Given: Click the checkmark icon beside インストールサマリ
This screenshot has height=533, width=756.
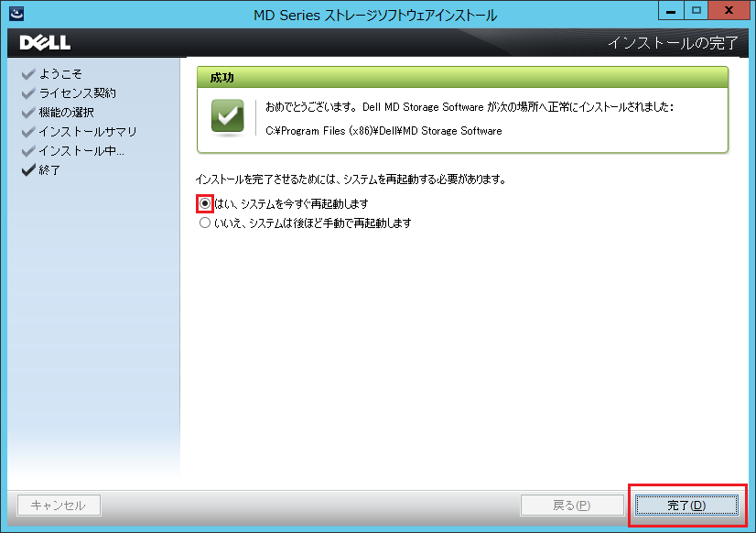Looking at the screenshot, I should 29,131.
